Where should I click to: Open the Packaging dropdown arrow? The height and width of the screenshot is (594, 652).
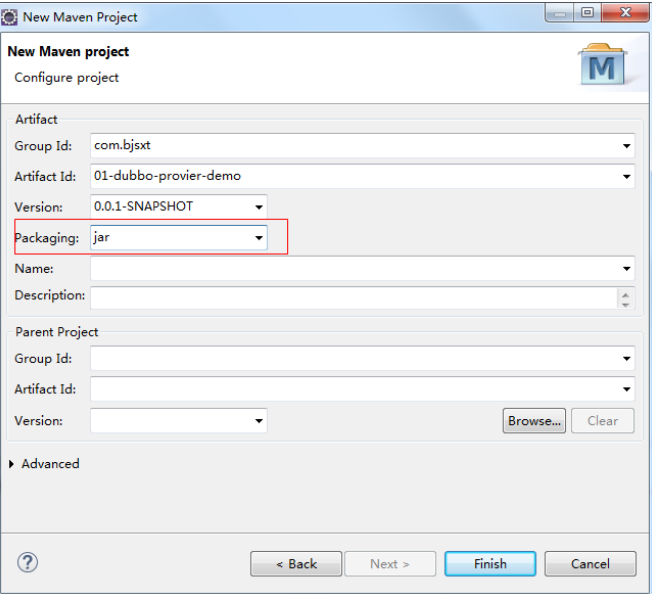(259, 238)
